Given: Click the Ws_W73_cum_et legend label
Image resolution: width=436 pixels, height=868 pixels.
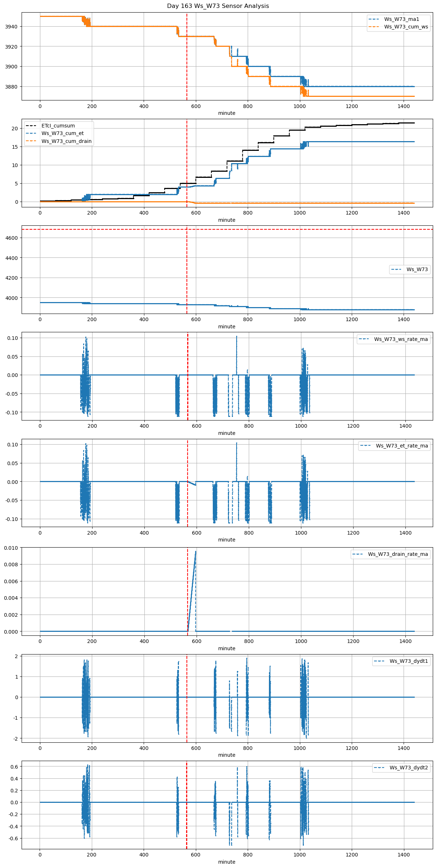Looking at the screenshot, I should (62, 133).
